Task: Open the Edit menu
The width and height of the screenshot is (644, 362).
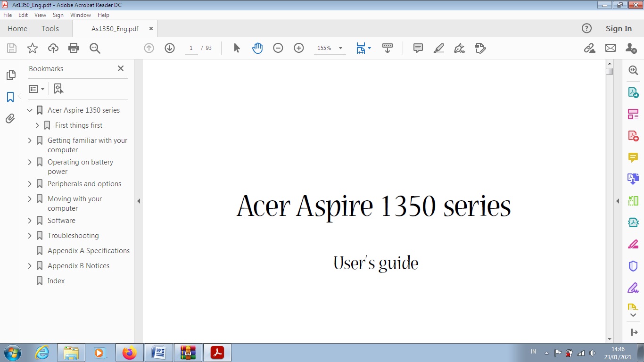Action: pyautogui.click(x=23, y=15)
